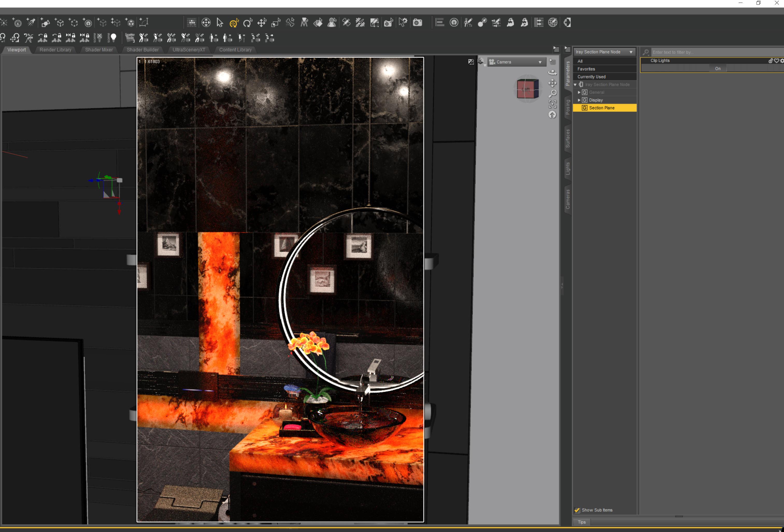Select the Translate move tool
Viewport: 784px width, 532px height.
[262, 23]
